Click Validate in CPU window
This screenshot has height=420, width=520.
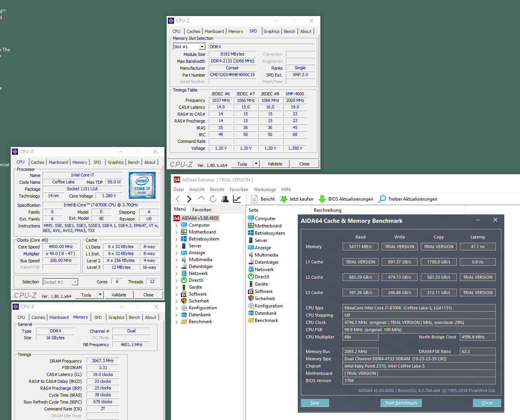(x=119, y=295)
